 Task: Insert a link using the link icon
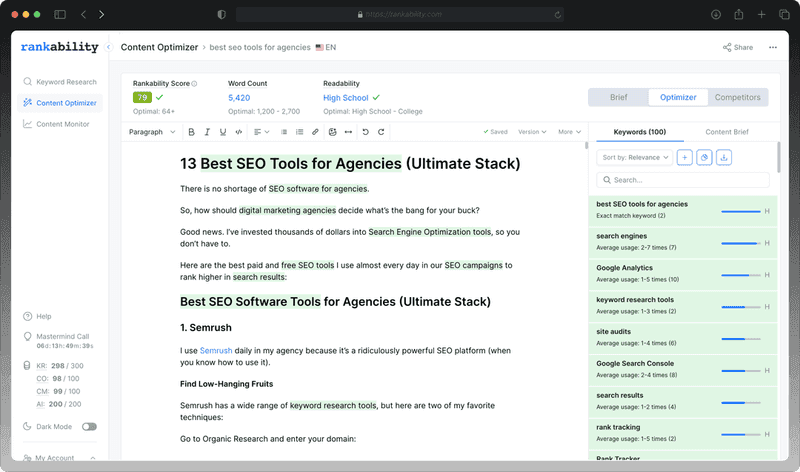316,132
